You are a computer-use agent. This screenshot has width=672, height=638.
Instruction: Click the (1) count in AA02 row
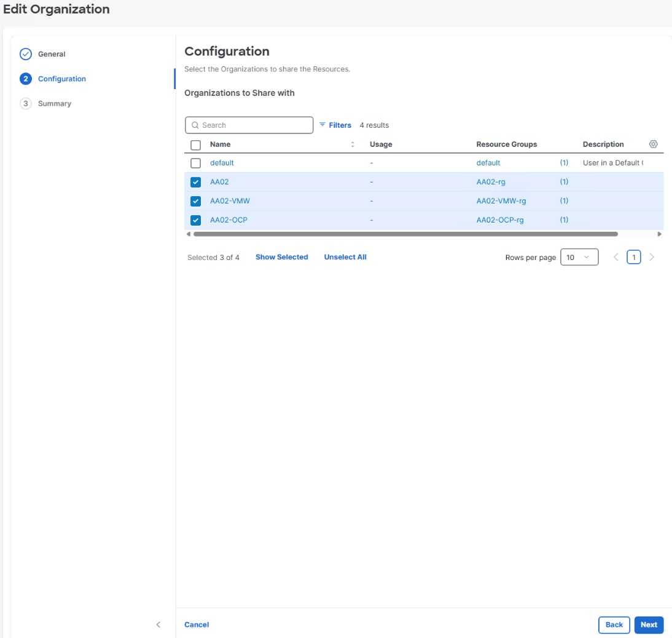click(x=564, y=181)
